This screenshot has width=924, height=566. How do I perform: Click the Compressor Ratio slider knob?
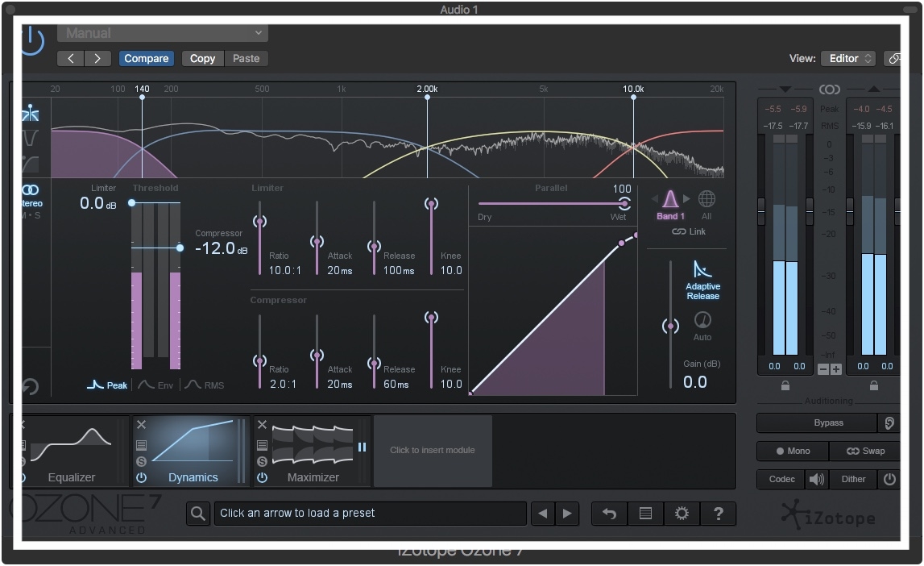point(260,361)
